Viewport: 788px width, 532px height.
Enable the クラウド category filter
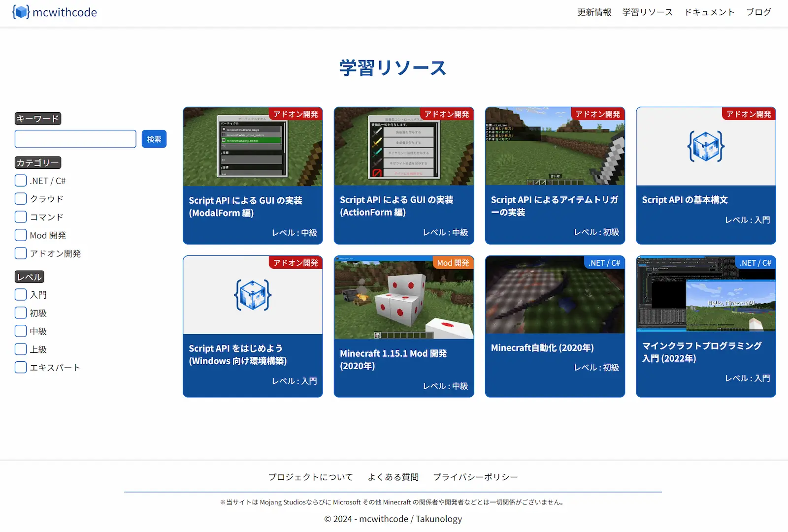(x=21, y=199)
